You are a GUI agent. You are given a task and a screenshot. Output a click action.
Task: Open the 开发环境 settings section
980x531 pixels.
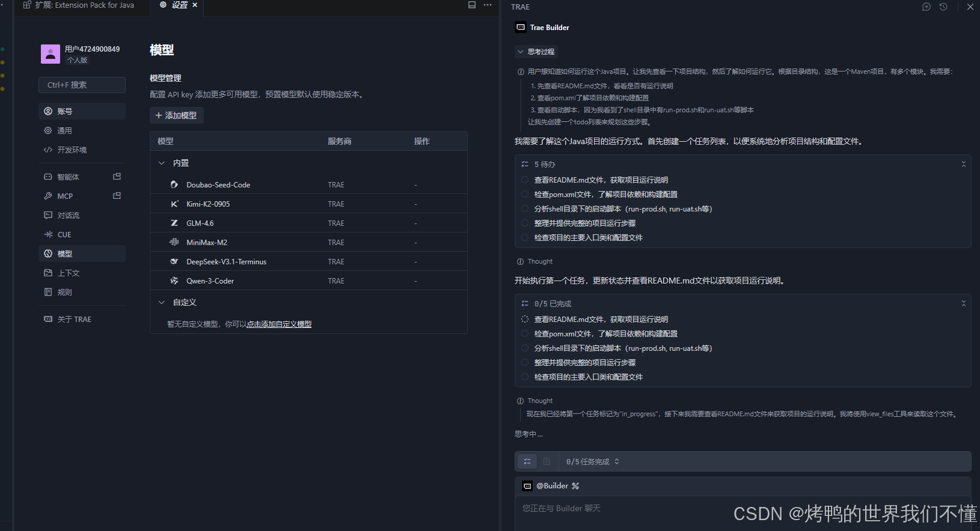[x=82, y=150]
